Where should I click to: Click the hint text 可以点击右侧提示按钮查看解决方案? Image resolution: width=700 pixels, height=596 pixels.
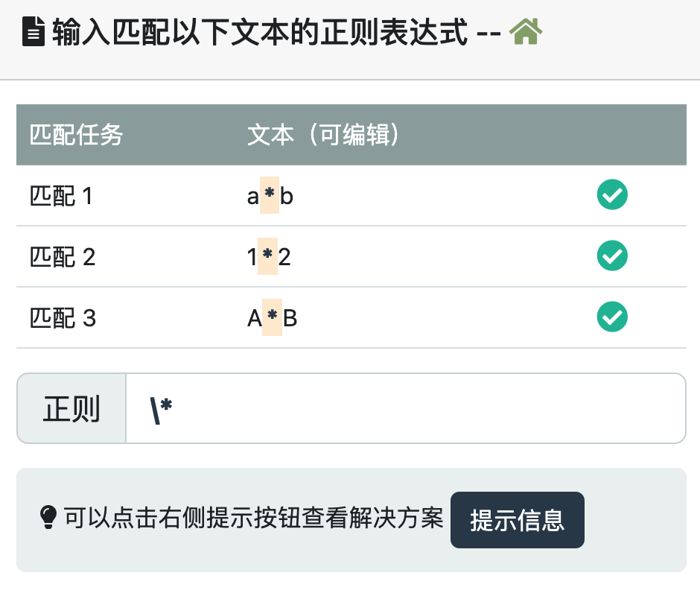[253, 519]
